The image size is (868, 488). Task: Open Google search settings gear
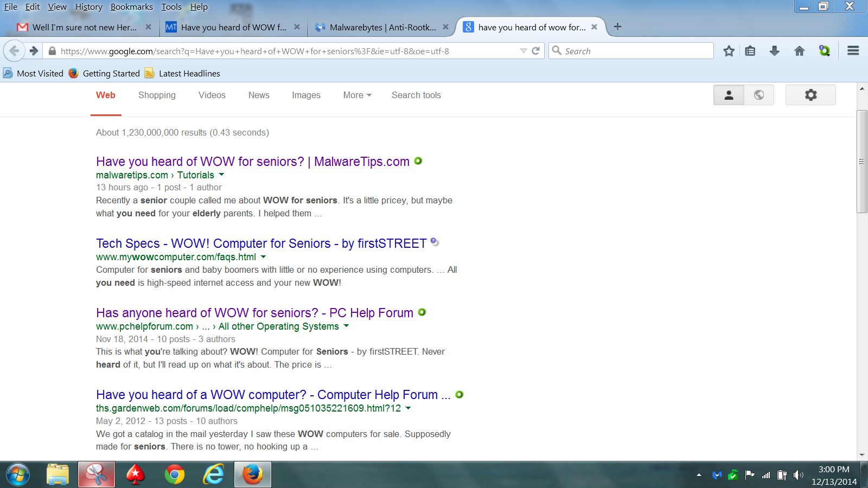click(810, 95)
